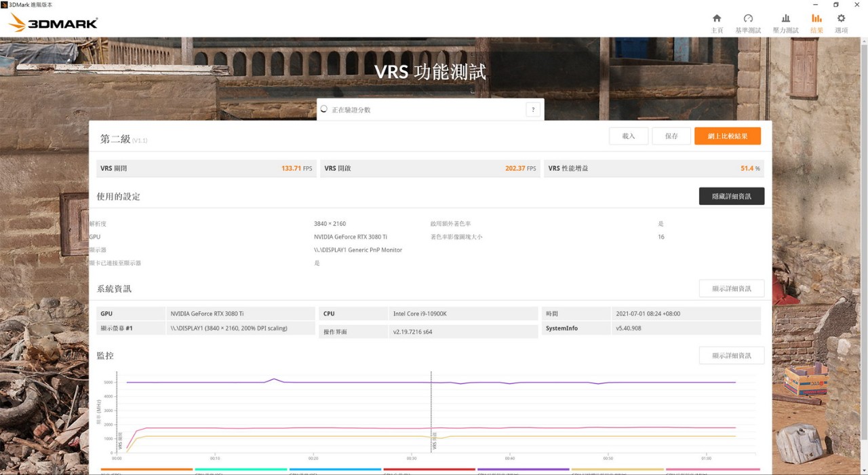Click the small 3DMark icon in the title bar
The image size is (868, 475).
[4, 5]
